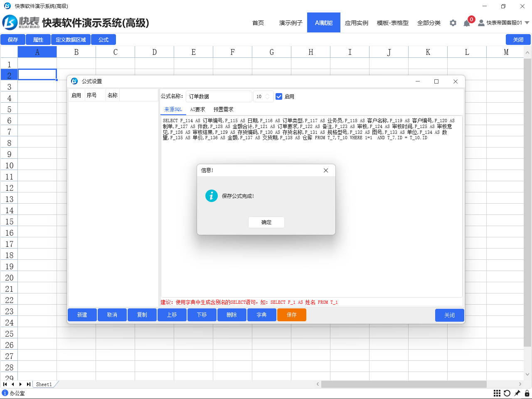
Task: Click the 关闭 button in the formula dialog
Action: pyautogui.click(x=450, y=315)
